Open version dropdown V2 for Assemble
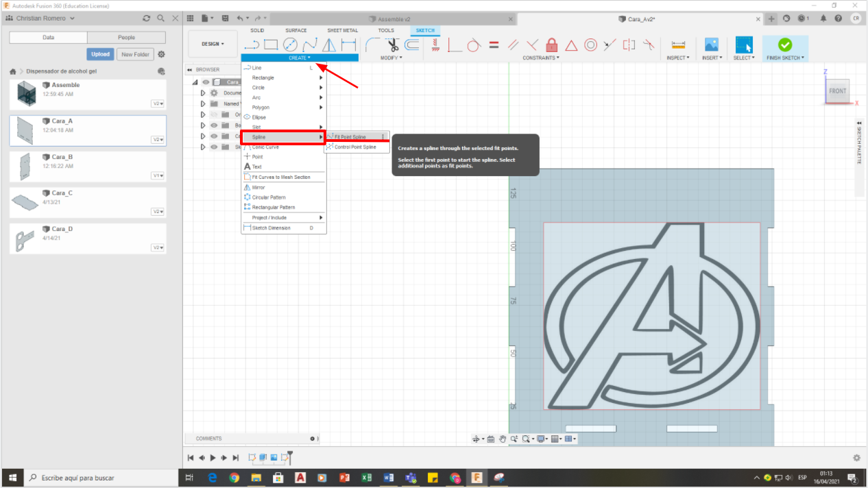The height and width of the screenshot is (488, 868). click(x=158, y=103)
